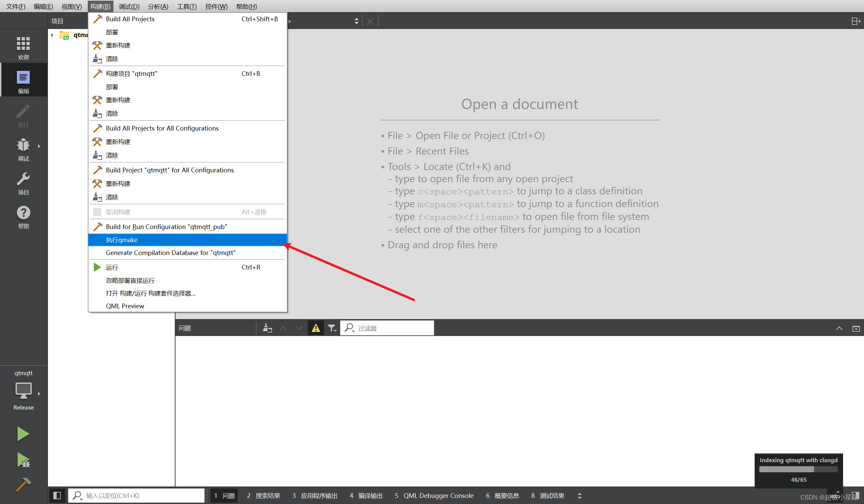The image size is (864, 504).
Task: Maximize the Issues output pane
Action: tap(839, 329)
